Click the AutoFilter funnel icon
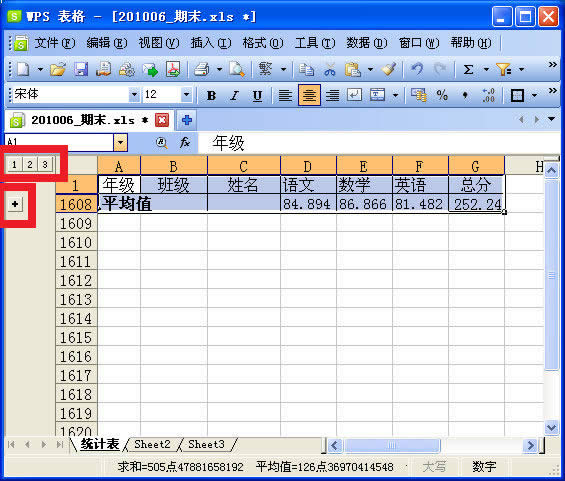Viewport: 565px width, 481px height. (x=503, y=69)
